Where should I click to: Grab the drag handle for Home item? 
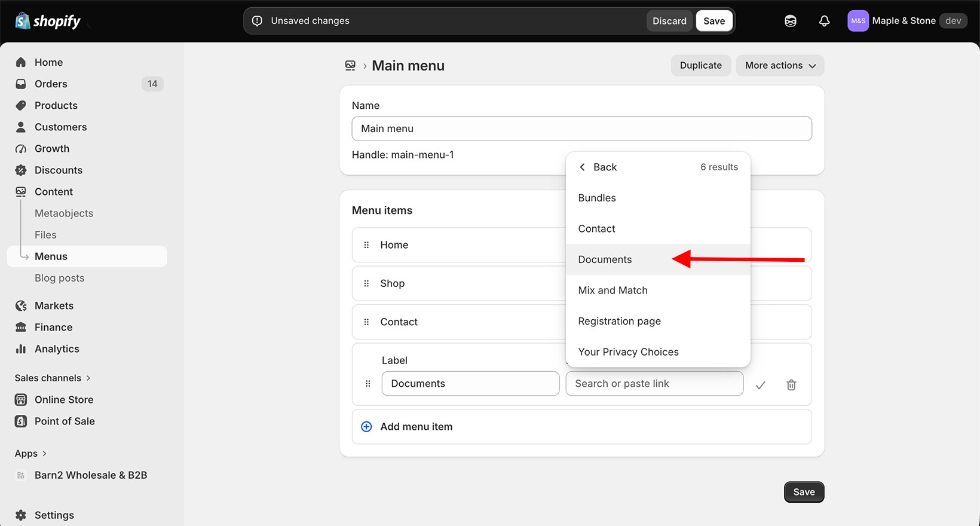click(x=366, y=244)
